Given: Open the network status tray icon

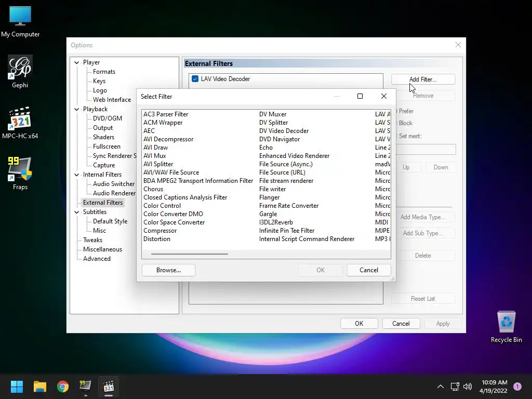Looking at the screenshot, I should coord(455,387).
